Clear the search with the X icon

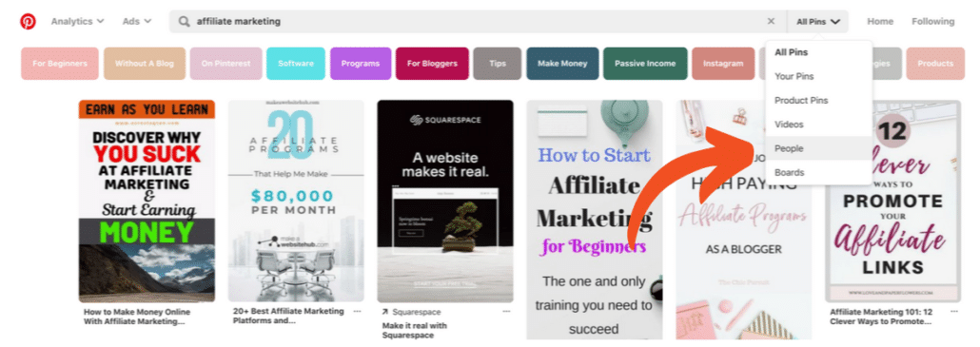tap(771, 21)
